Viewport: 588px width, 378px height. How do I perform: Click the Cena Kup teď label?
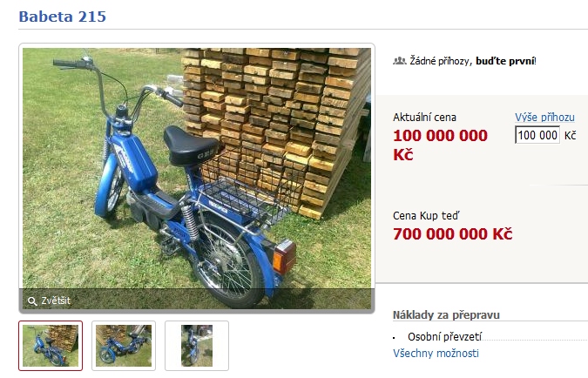tap(426, 216)
